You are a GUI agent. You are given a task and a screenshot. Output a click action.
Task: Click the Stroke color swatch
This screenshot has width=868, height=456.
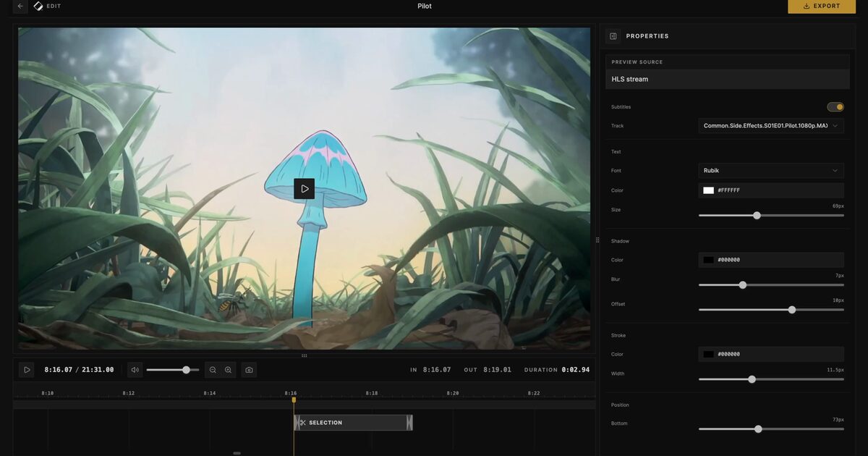709,354
